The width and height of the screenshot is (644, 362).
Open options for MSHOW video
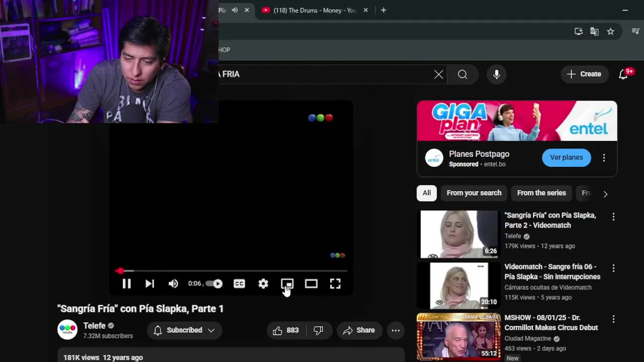coord(613,319)
